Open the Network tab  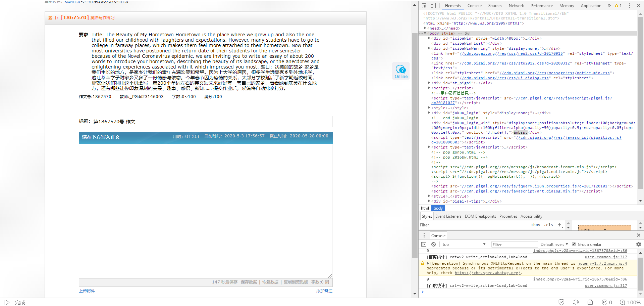pos(516,5)
